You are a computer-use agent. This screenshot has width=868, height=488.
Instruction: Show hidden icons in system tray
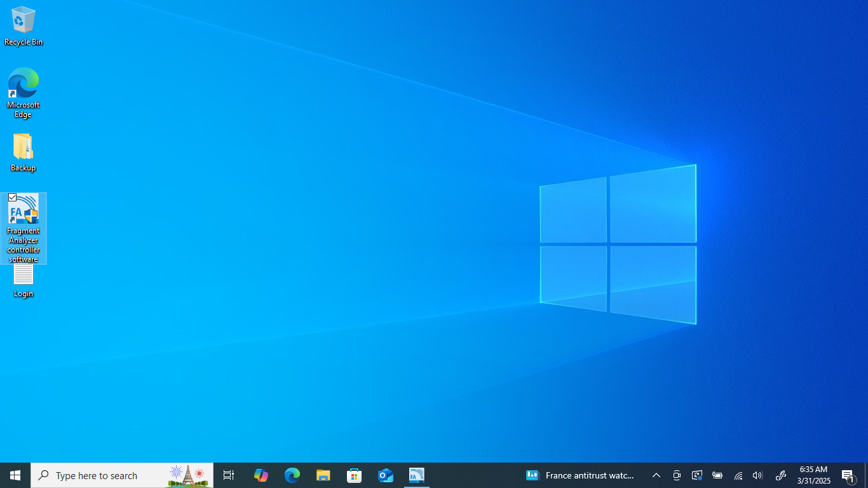click(x=656, y=475)
